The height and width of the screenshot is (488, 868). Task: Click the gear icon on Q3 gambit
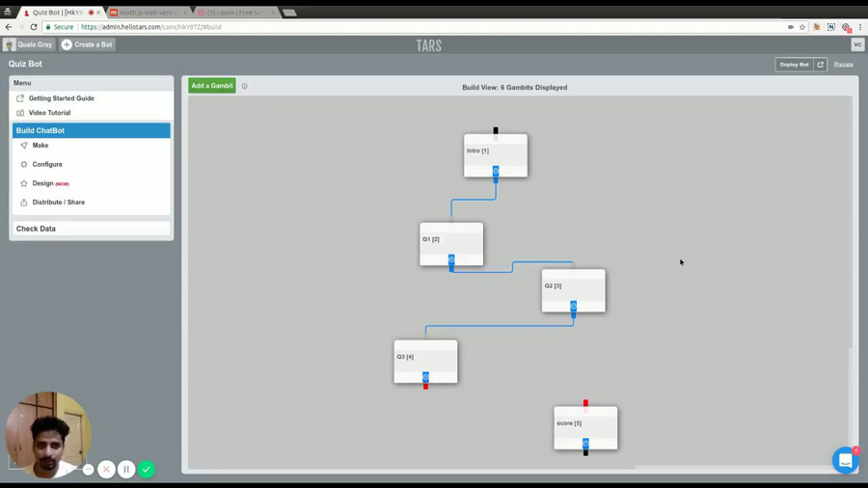tap(425, 377)
